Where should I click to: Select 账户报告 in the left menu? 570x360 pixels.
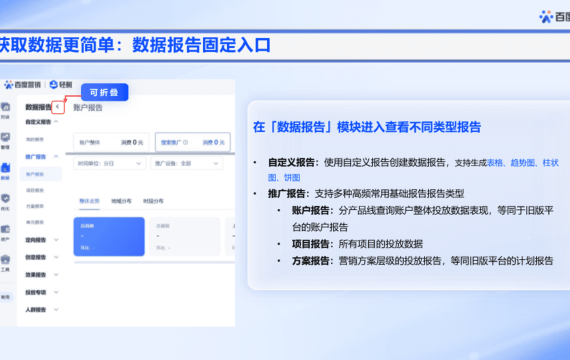pyautogui.click(x=40, y=174)
